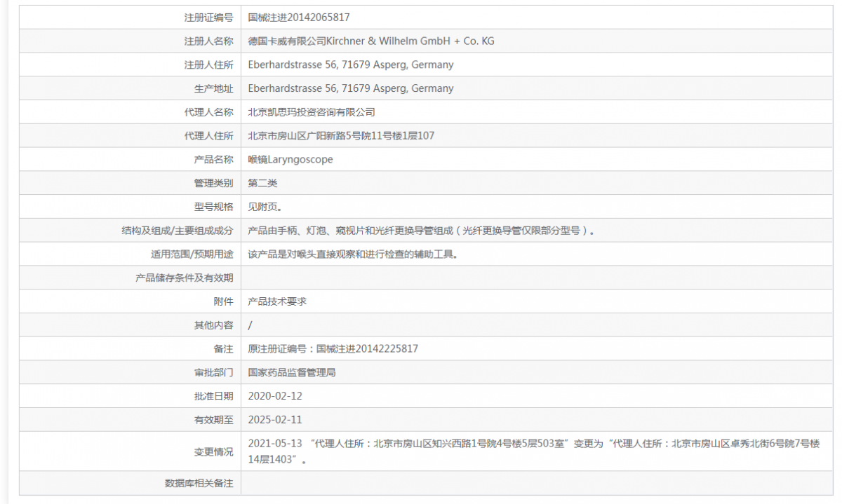Click the 批准日期 label
Screen dimensions: 842x504
point(214,396)
